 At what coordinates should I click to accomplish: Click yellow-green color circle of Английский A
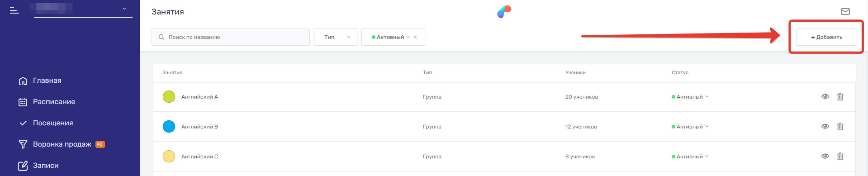[169, 97]
